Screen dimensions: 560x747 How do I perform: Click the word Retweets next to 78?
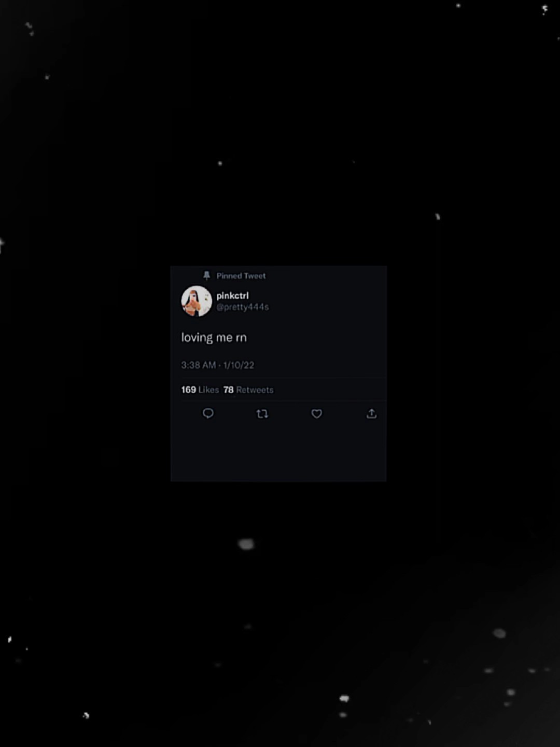pyautogui.click(x=255, y=390)
